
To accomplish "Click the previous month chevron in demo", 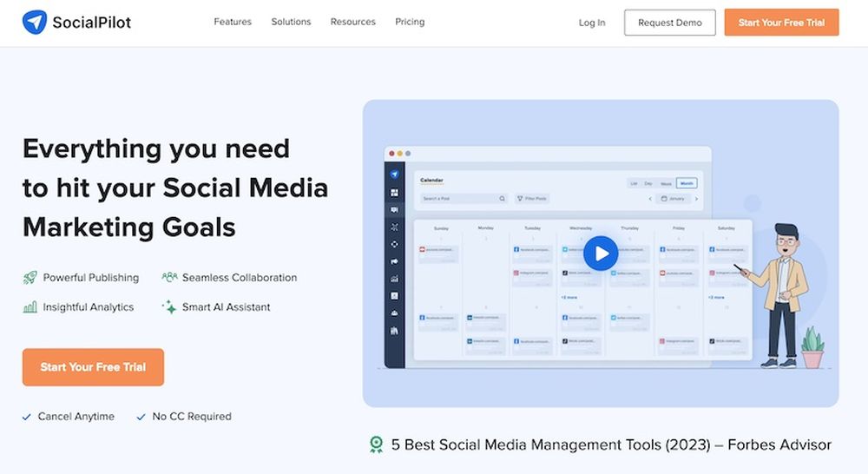I will pos(650,198).
